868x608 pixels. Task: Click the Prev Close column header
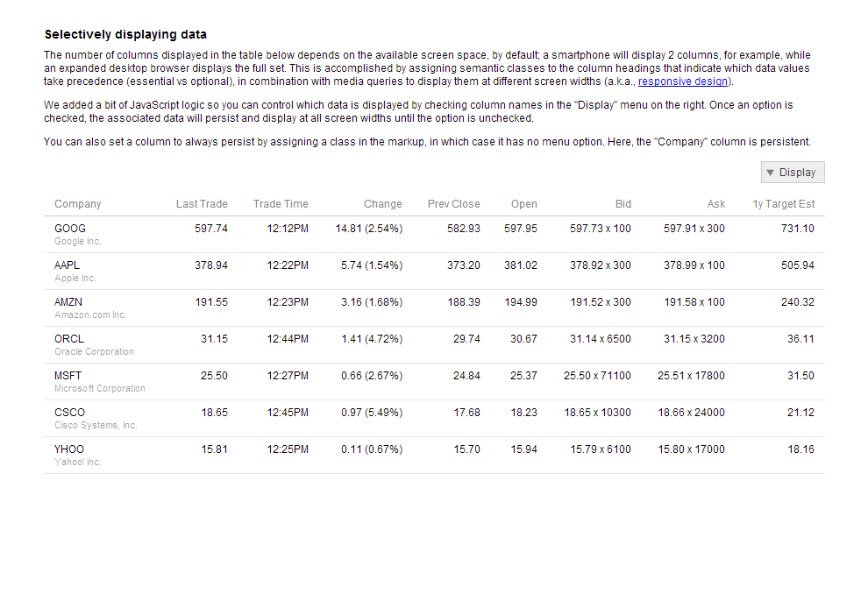coord(453,203)
